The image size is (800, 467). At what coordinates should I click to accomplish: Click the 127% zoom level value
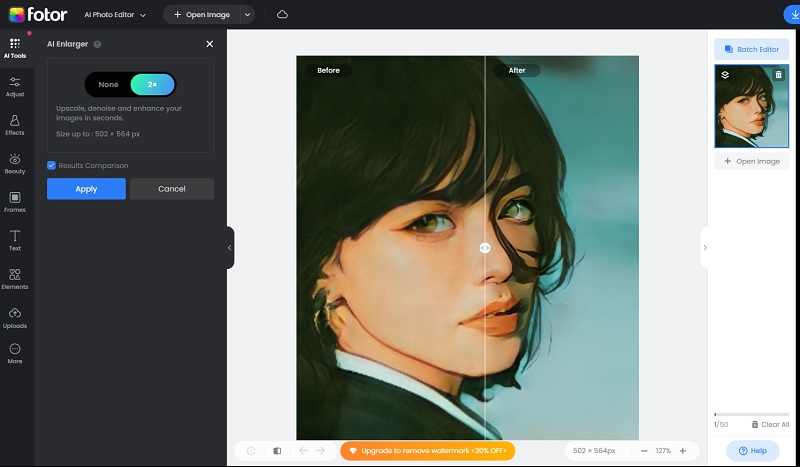tap(663, 451)
